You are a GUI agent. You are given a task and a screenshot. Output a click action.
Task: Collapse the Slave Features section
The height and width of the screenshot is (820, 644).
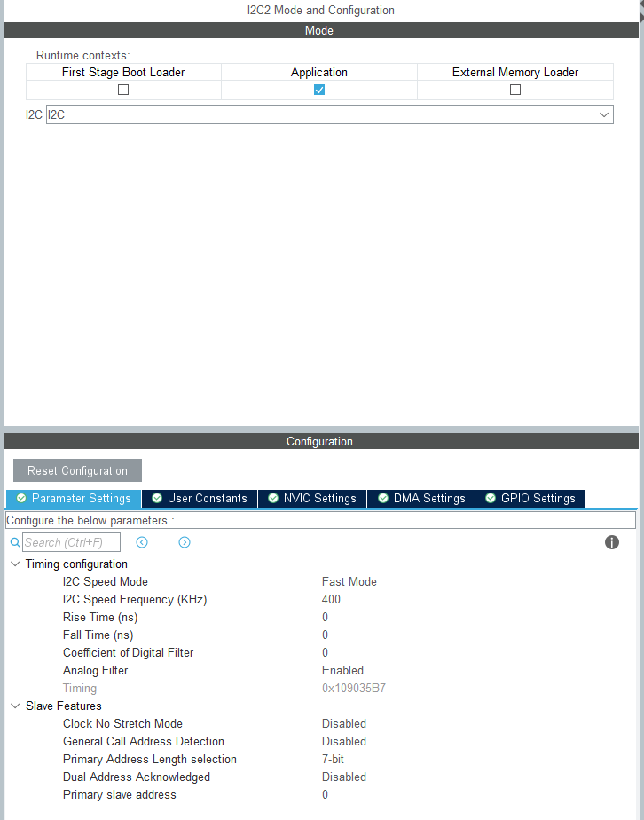16,706
